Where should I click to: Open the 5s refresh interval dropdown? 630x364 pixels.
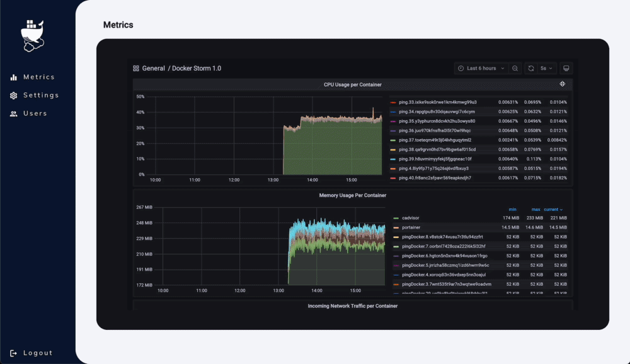click(x=546, y=68)
